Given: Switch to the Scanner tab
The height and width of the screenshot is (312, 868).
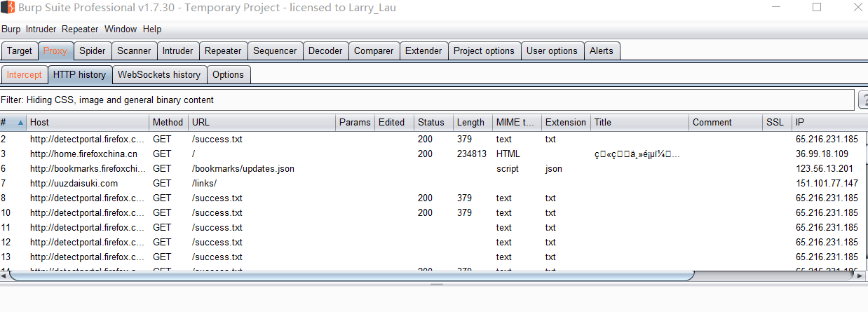Looking at the screenshot, I should (134, 50).
